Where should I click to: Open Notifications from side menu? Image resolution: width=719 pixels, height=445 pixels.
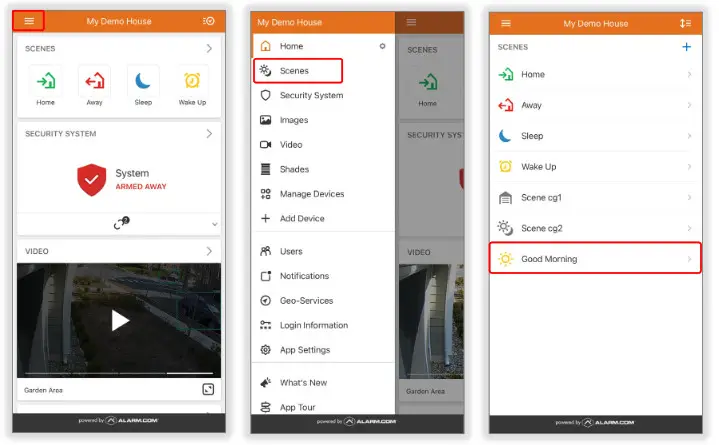point(324,276)
